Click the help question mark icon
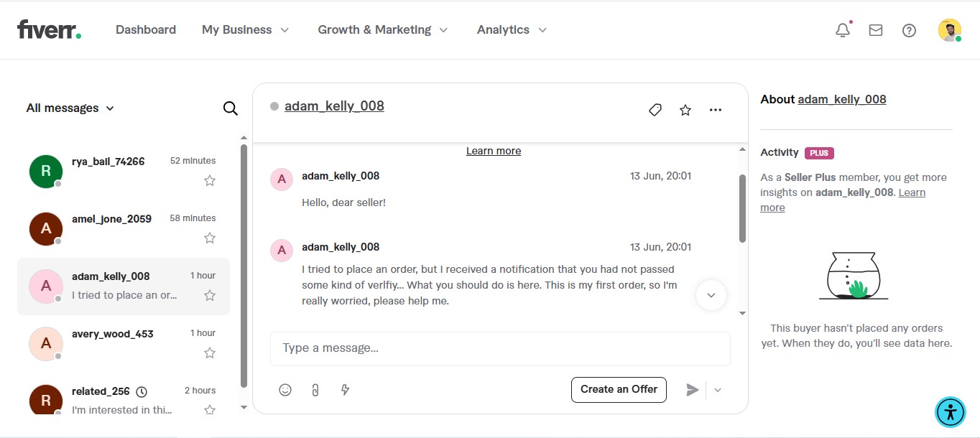Viewport: 980px width, 438px height. point(909,30)
